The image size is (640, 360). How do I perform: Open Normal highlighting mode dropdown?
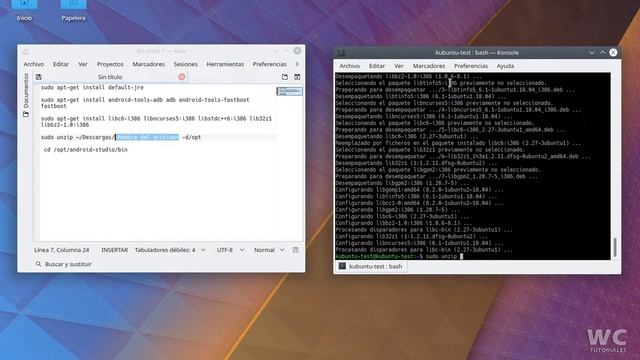(x=269, y=250)
